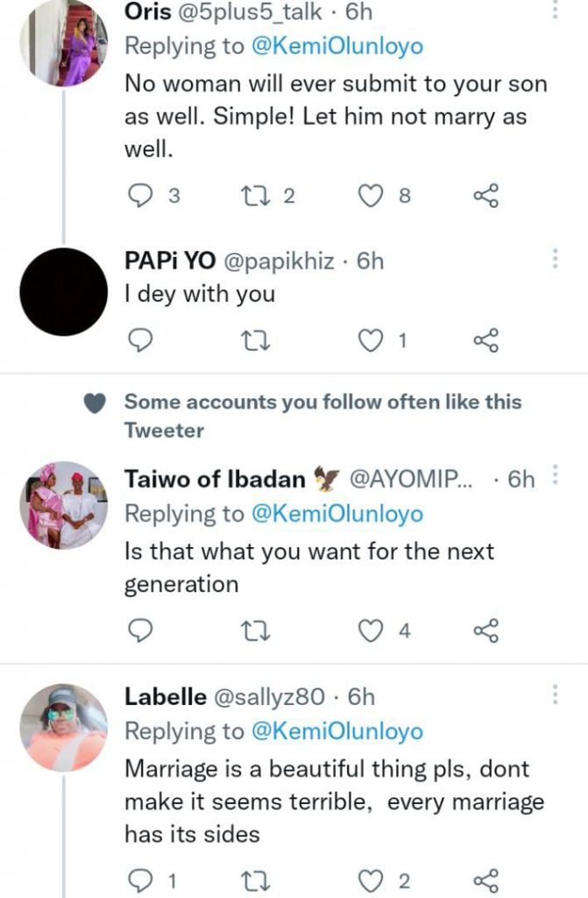Like Oris's tweet with 8 likes
The height and width of the screenshot is (898, 588).
coord(372,196)
